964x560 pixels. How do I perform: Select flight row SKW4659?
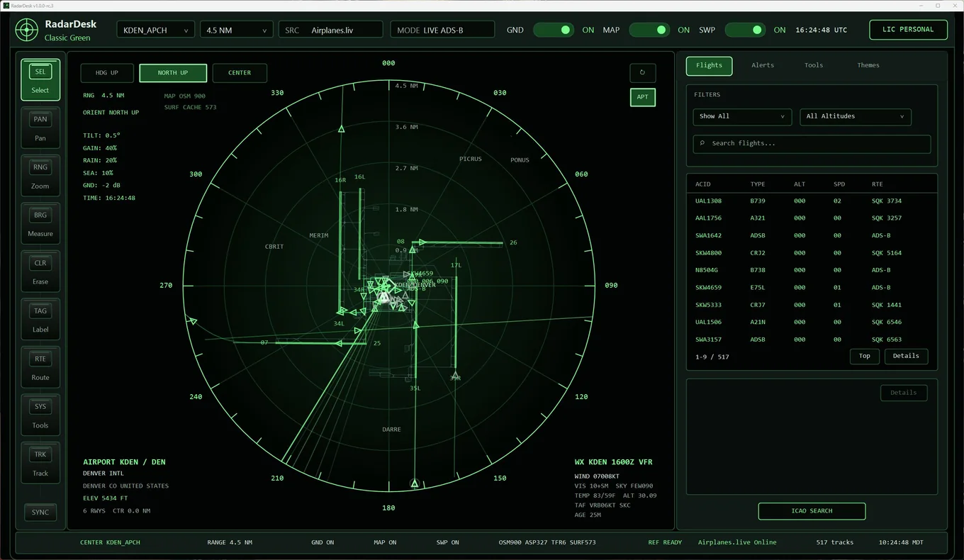812,288
